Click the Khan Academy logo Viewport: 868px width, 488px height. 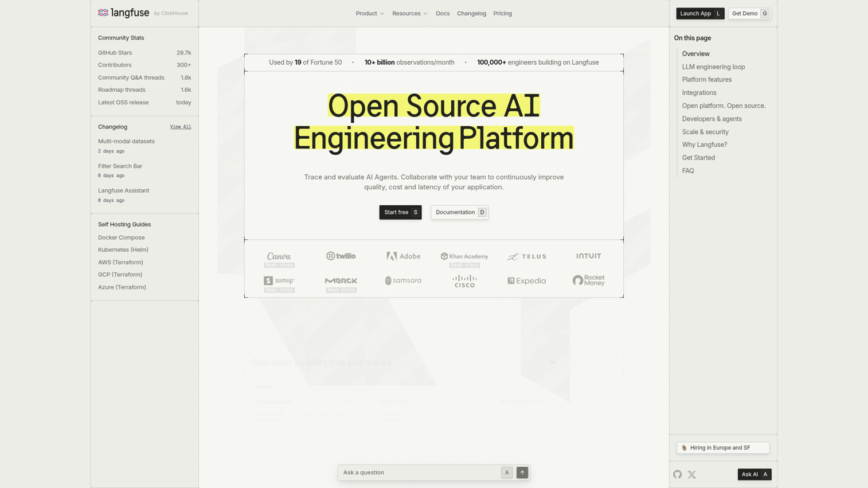click(x=464, y=259)
